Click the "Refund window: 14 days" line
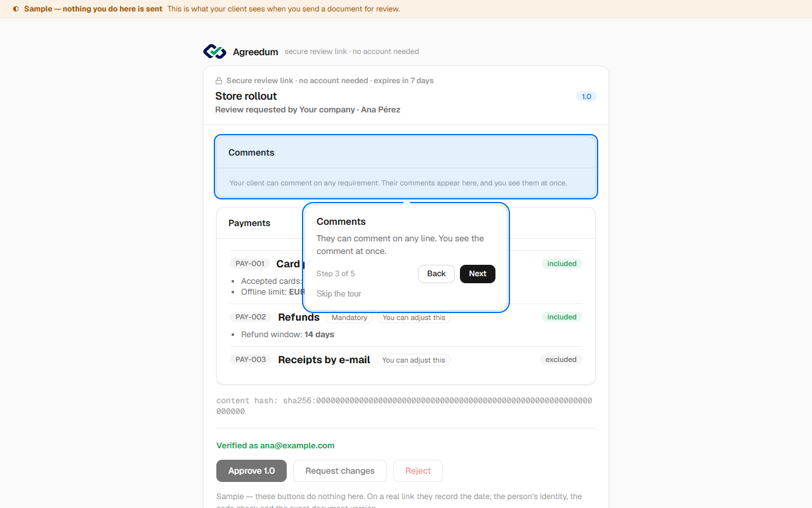Image resolution: width=812 pixels, height=508 pixels. pyautogui.click(x=287, y=335)
